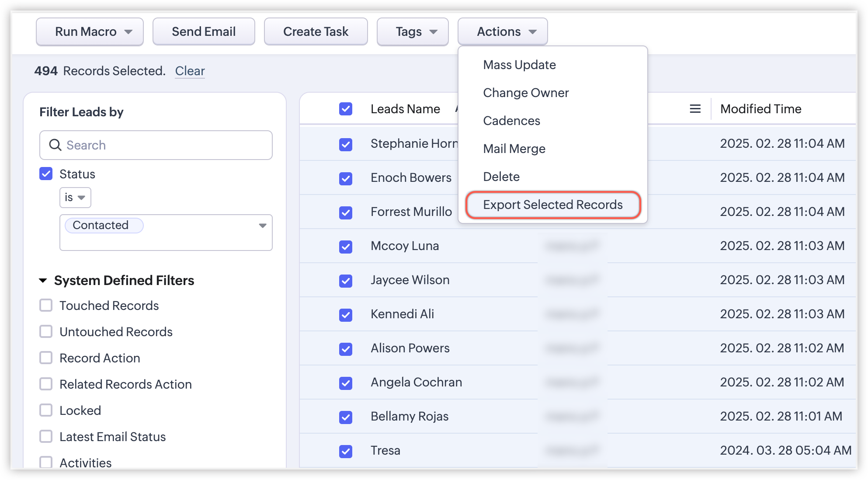The height and width of the screenshot is (480, 868).
Task: Collapse System Defined Filters section
Action: tap(43, 281)
